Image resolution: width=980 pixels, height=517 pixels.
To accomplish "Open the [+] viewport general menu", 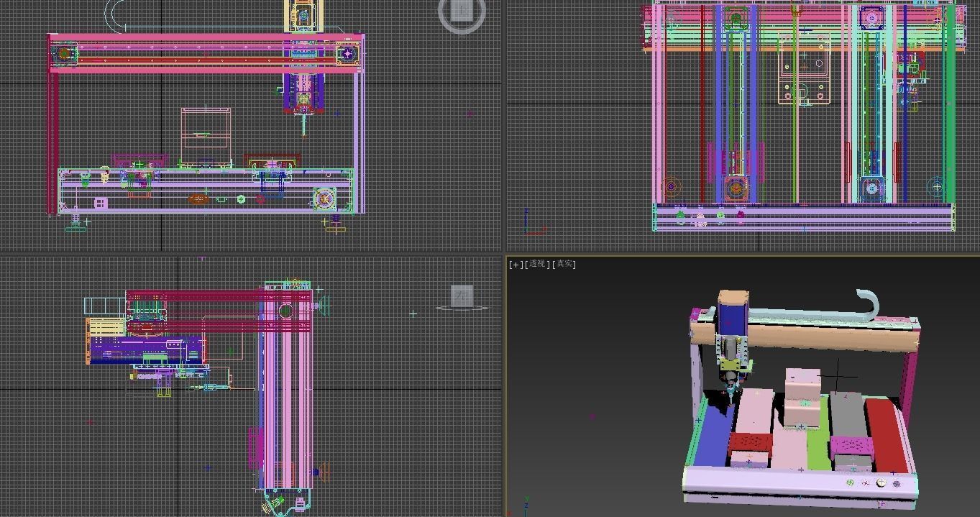I will click(x=516, y=264).
